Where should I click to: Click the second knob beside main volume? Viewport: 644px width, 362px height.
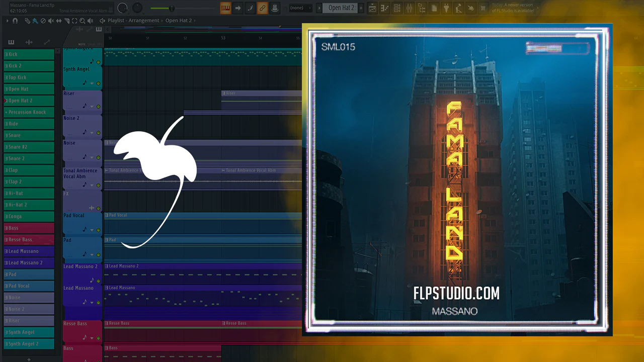click(x=137, y=8)
